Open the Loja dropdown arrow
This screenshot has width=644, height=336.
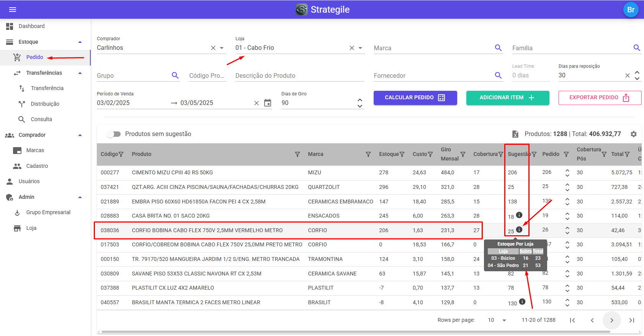(x=360, y=48)
